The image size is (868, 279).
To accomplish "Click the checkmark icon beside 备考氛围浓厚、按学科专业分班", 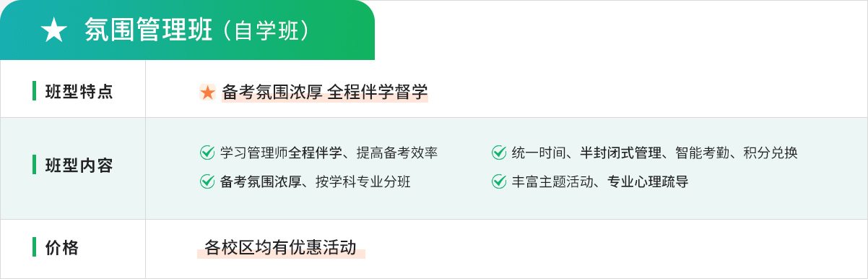I will tap(207, 181).
